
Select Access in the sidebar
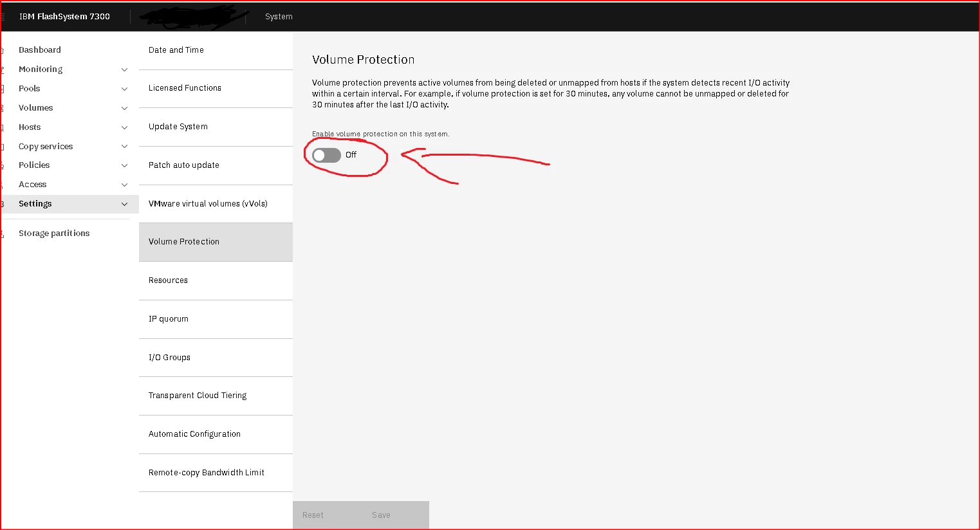33,184
